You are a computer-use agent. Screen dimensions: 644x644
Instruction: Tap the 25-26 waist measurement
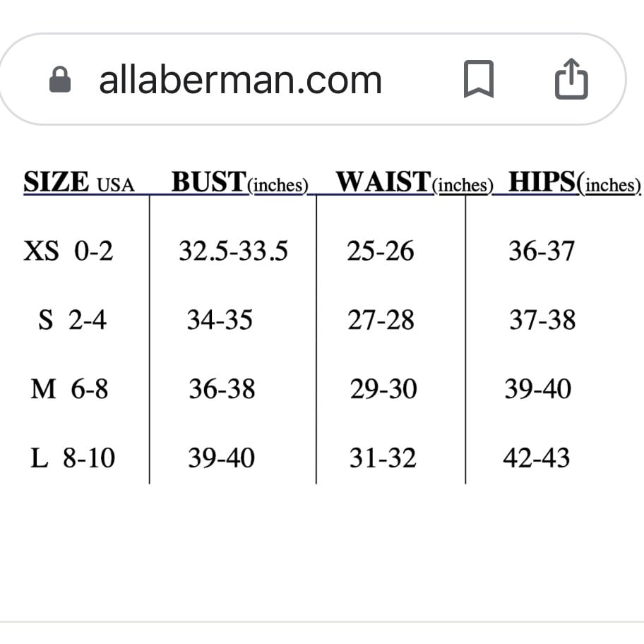[x=381, y=251]
